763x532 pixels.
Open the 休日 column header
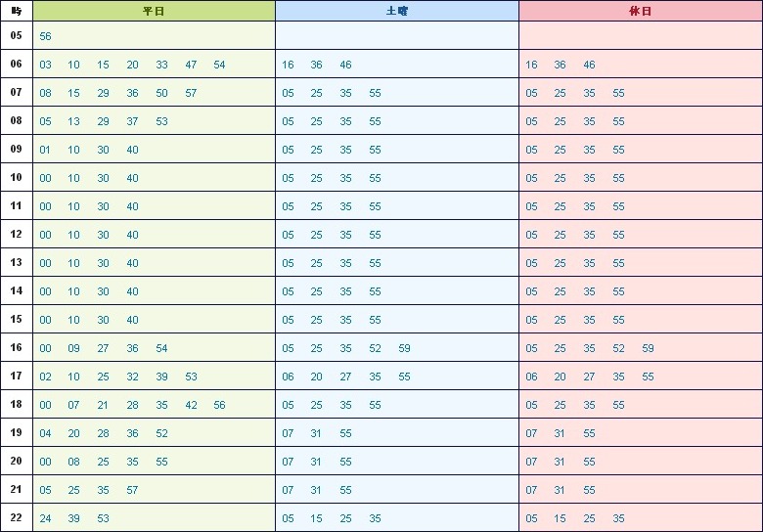click(x=641, y=11)
